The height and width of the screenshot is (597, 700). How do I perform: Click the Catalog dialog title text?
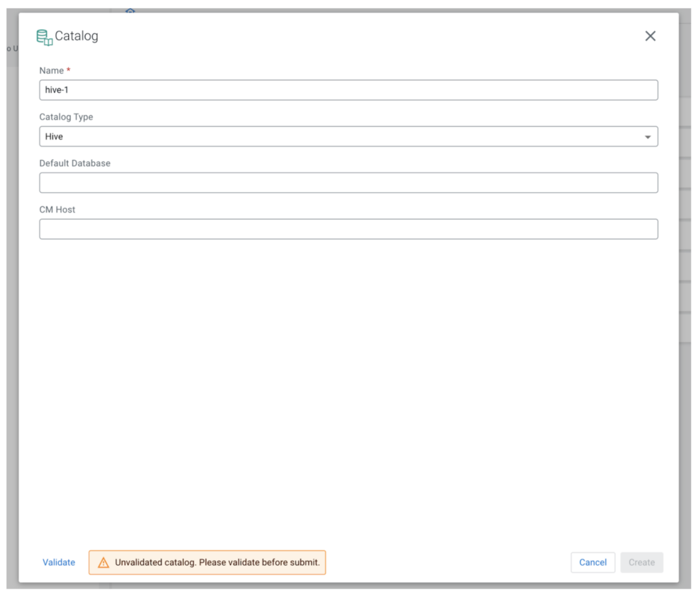77,36
